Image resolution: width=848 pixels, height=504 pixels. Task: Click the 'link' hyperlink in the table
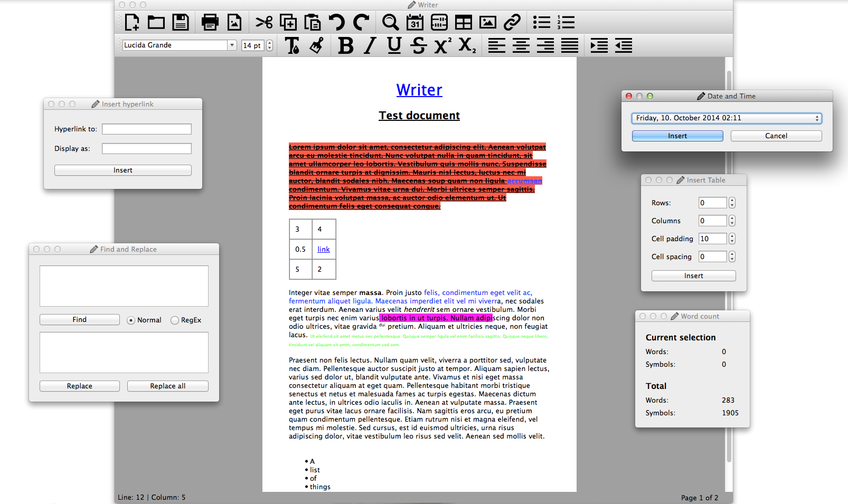[324, 250]
